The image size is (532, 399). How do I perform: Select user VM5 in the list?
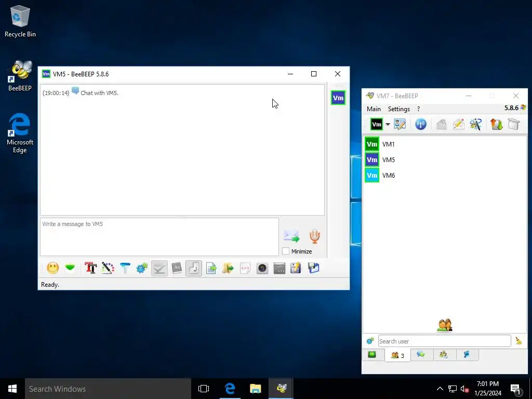[x=445, y=160]
